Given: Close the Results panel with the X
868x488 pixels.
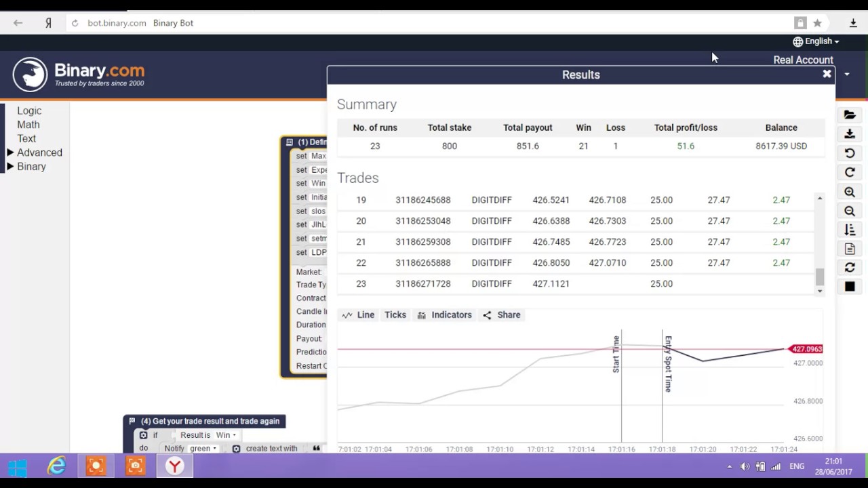Looking at the screenshot, I should click(827, 74).
